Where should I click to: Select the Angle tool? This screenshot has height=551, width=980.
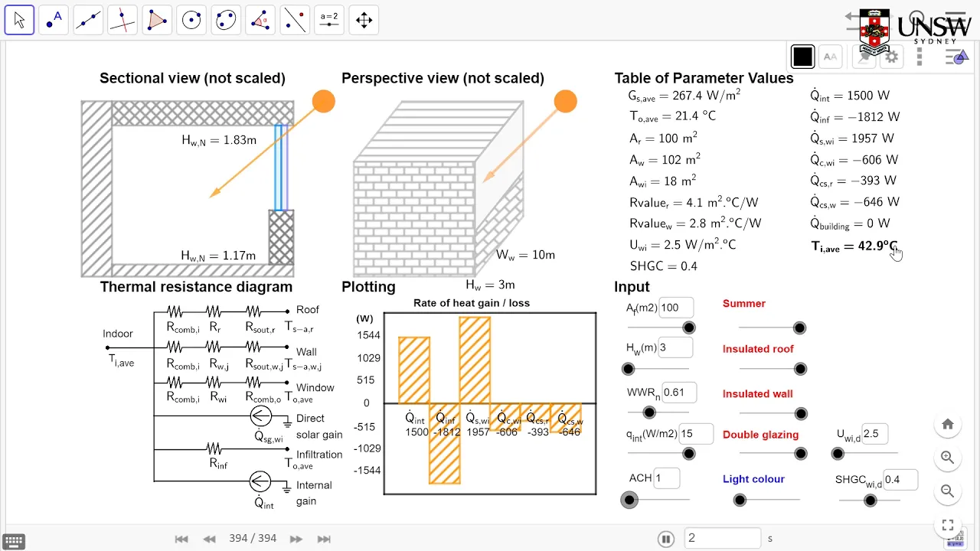point(260,21)
